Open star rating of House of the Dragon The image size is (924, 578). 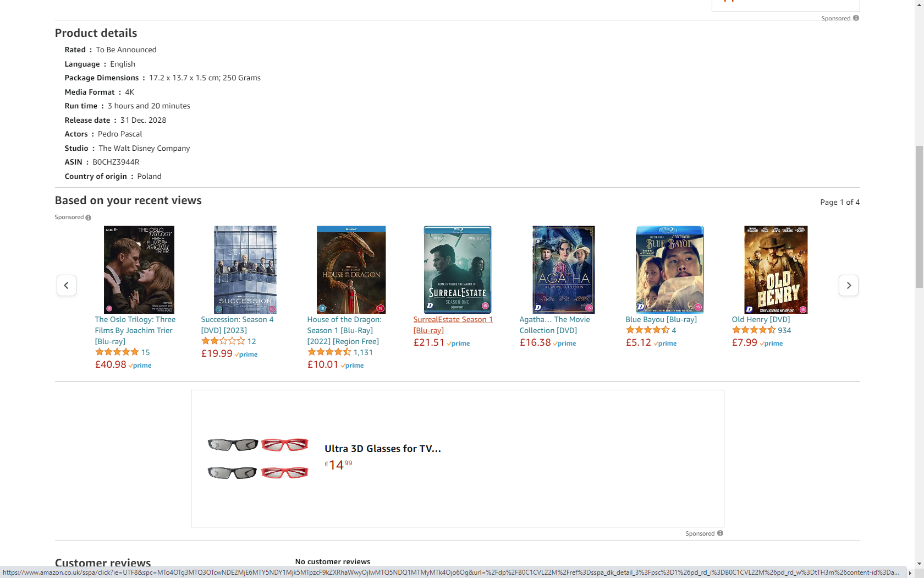point(329,352)
